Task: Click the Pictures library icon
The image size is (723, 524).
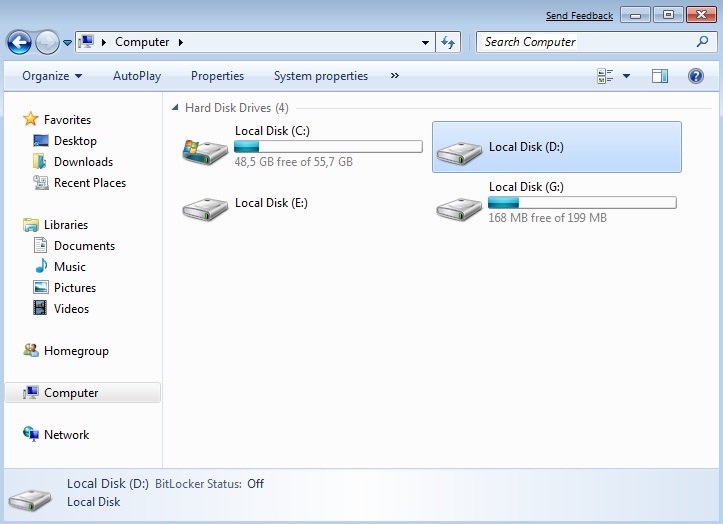Action: (41, 287)
